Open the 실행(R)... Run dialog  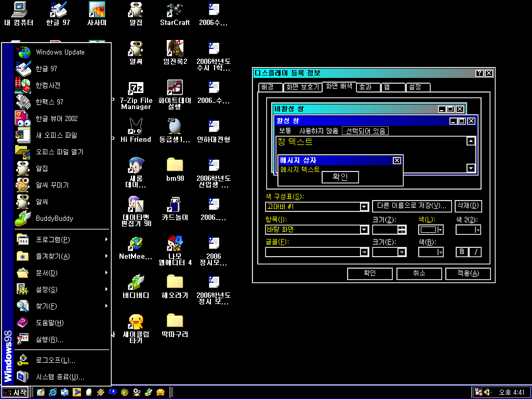point(62,339)
